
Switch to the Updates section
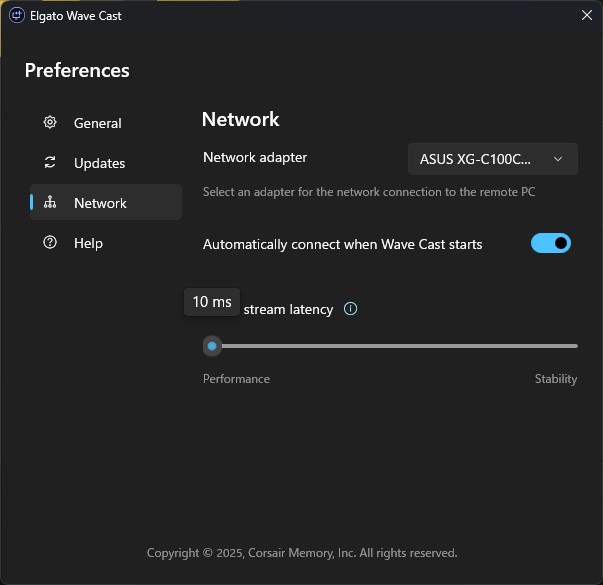click(100, 163)
